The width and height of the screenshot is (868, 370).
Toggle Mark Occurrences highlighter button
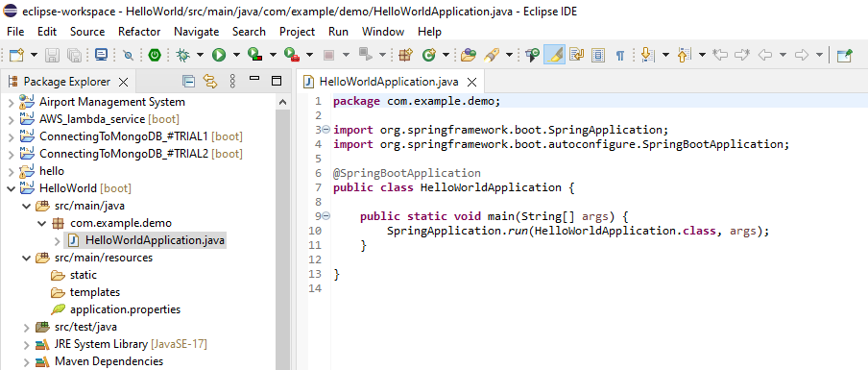[x=555, y=54]
